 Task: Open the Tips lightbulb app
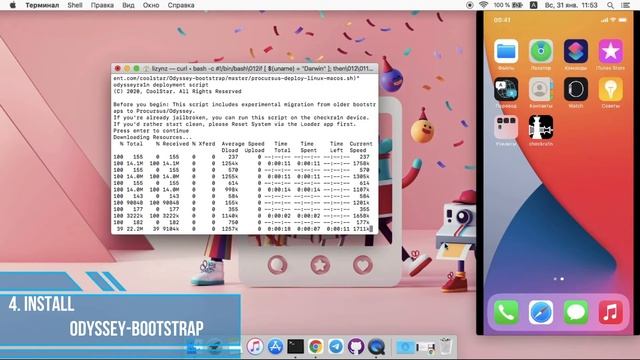610,89
